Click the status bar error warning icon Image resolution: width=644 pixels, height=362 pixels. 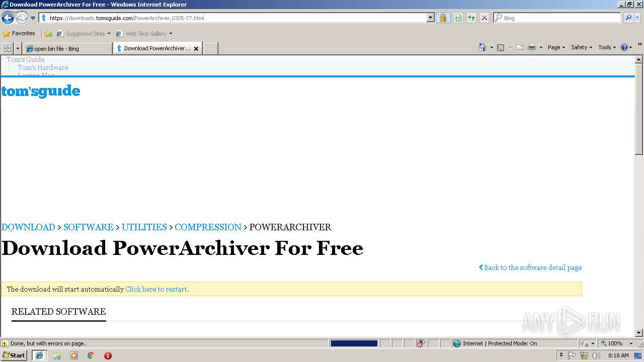pos(5,343)
